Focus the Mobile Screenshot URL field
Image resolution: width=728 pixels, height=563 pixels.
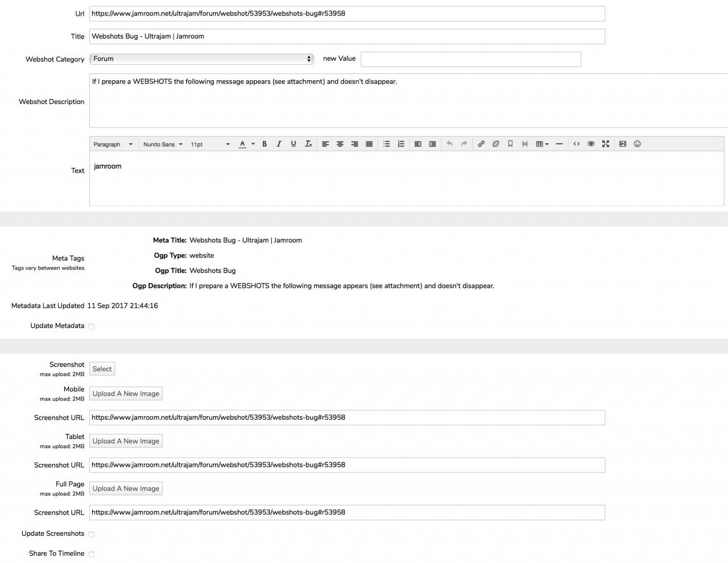tap(347, 417)
